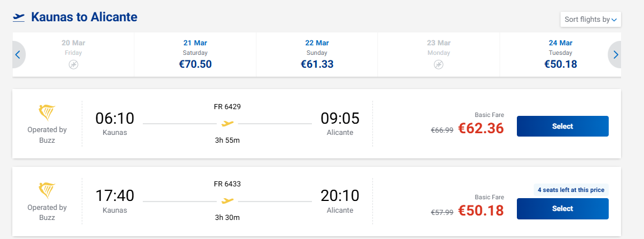Select the 21 Mar Saturday date tab

coord(195,54)
